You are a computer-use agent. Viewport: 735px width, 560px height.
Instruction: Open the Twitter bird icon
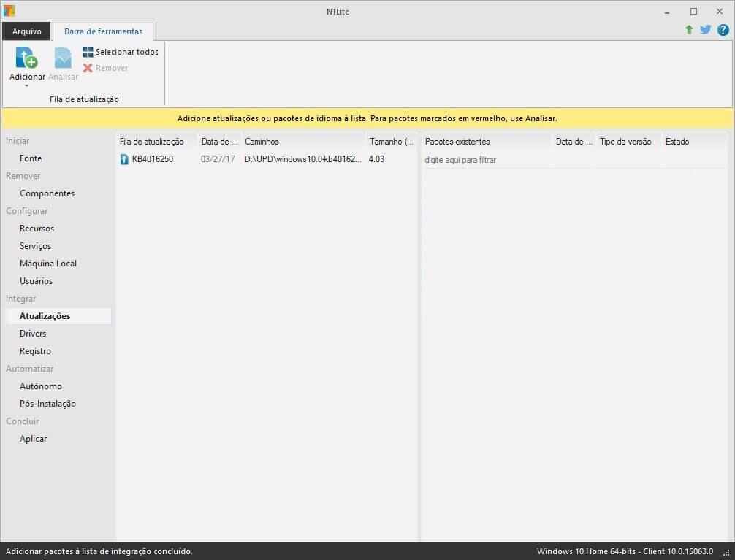point(706,30)
